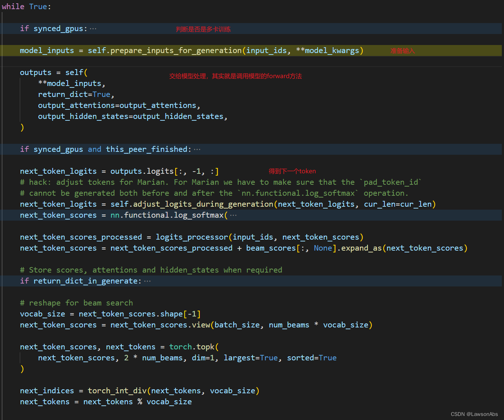Expand folded 'if synced_gpus and this_peer_finished' block
Screen dimensions: 504x420
coord(197,149)
